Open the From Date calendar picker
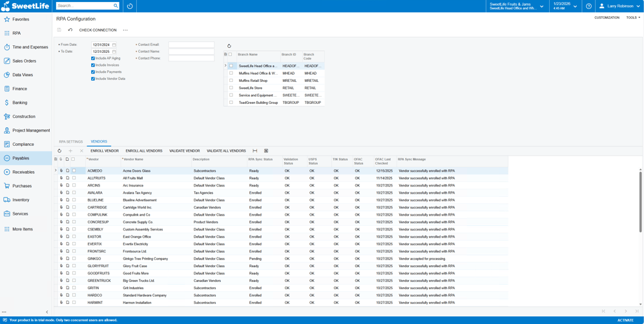Image resolution: width=644 pixels, height=324 pixels. [x=114, y=45]
